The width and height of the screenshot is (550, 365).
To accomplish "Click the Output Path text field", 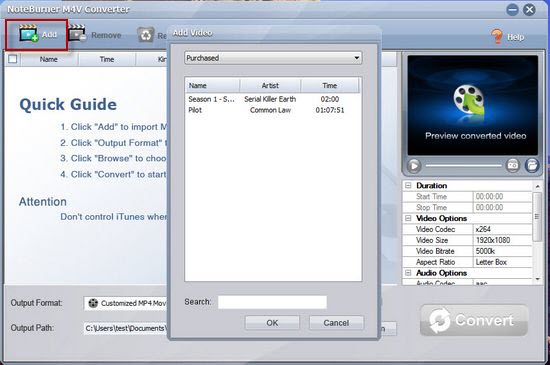I will 126,328.
